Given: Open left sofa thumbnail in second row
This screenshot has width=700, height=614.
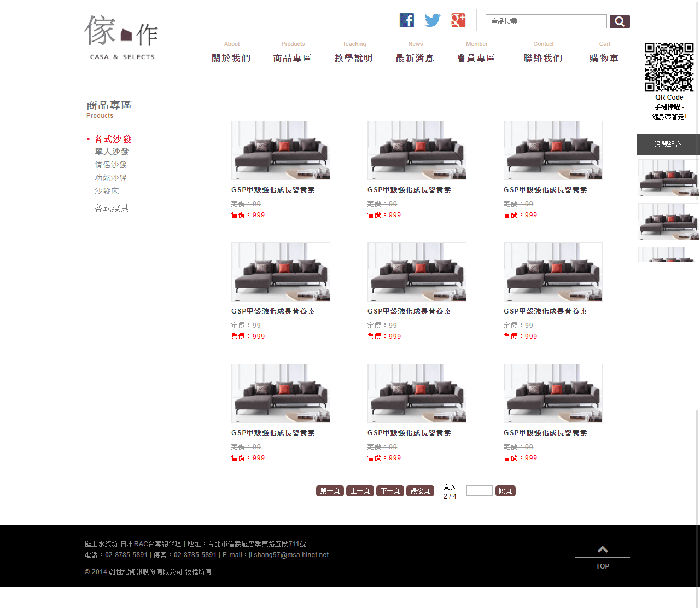Looking at the screenshot, I should point(281,272).
